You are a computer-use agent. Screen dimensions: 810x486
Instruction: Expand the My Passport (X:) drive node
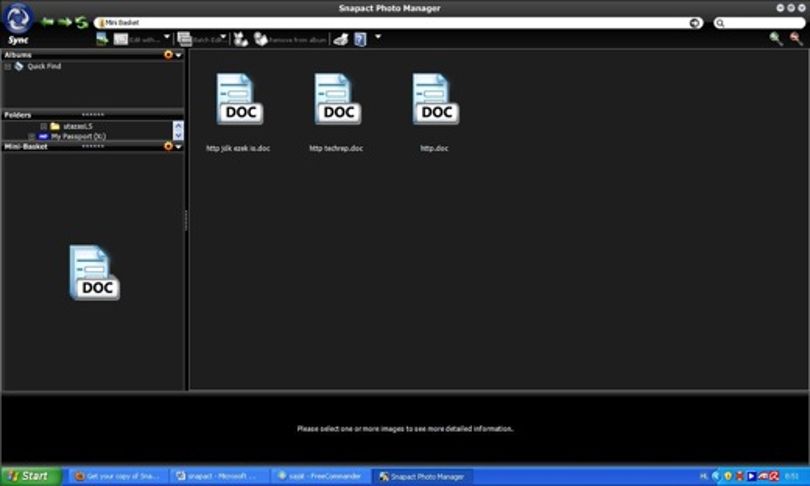pyautogui.click(x=32, y=137)
